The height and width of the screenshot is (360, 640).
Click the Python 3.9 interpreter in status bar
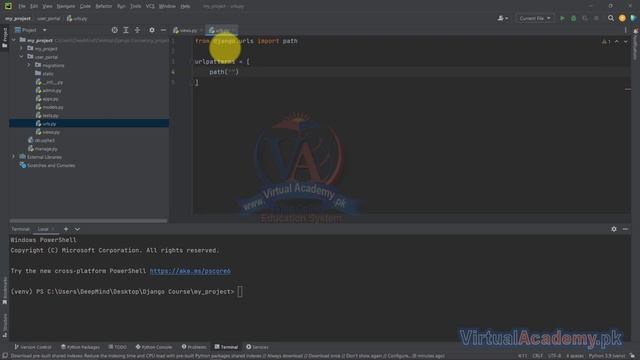(607, 356)
